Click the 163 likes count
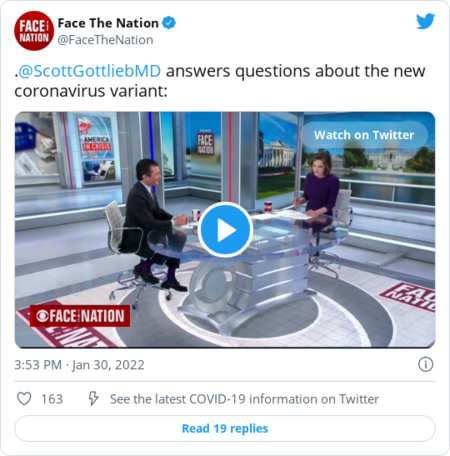The height and width of the screenshot is (456, 450). click(52, 399)
